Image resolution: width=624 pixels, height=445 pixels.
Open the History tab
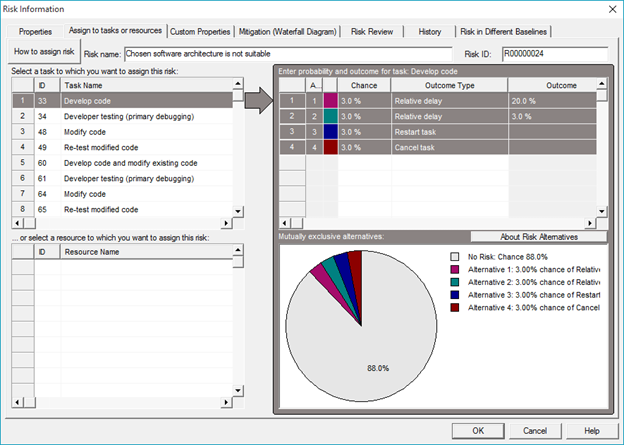point(429,31)
